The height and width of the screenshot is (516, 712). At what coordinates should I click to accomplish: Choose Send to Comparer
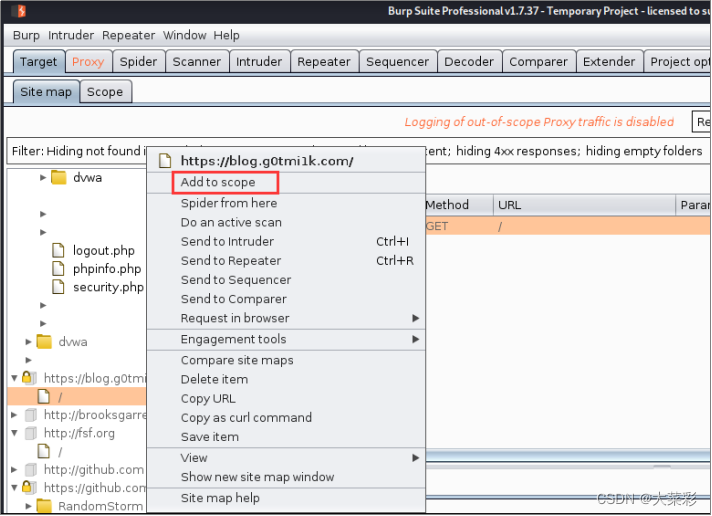coord(286,299)
